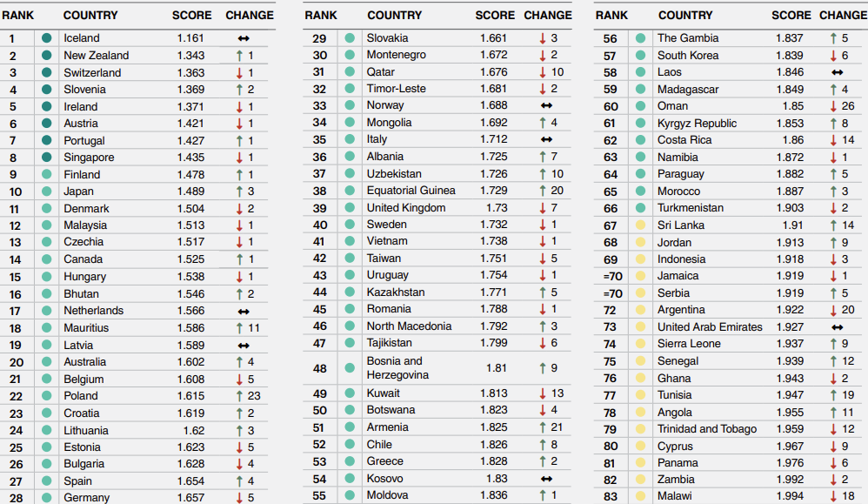868x504 pixels.
Task: Click the first table's SCORE column header
Action: click(x=191, y=16)
